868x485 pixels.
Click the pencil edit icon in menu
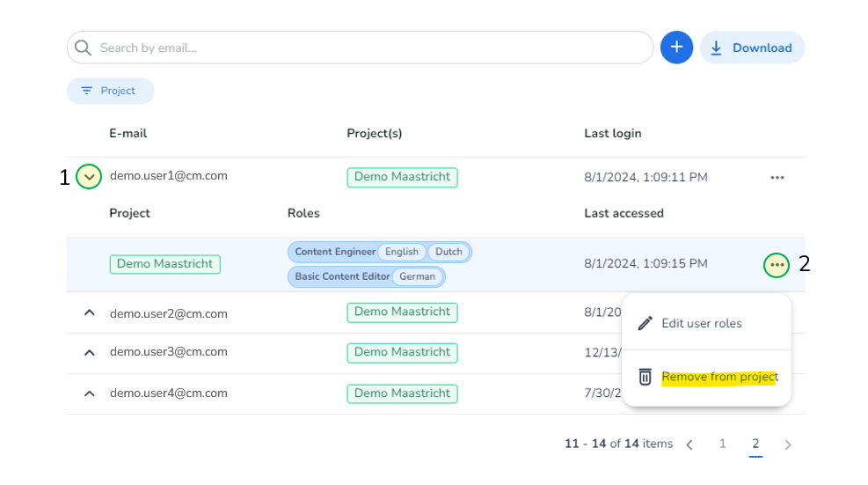click(645, 323)
